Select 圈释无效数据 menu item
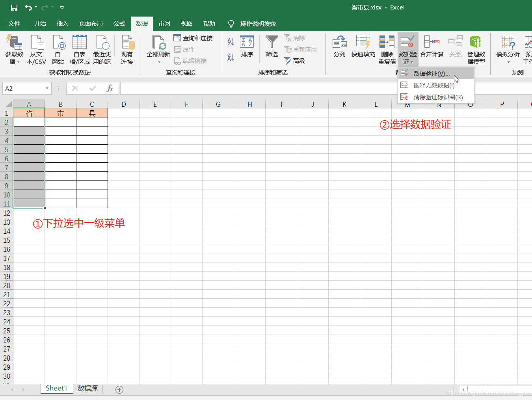The image size is (532, 400). (x=436, y=86)
